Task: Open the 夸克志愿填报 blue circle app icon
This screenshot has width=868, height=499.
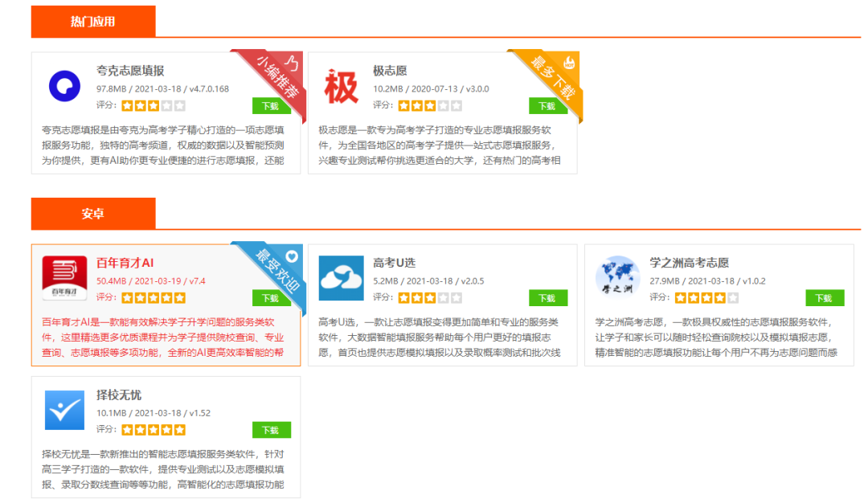Action: click(64, 86)
